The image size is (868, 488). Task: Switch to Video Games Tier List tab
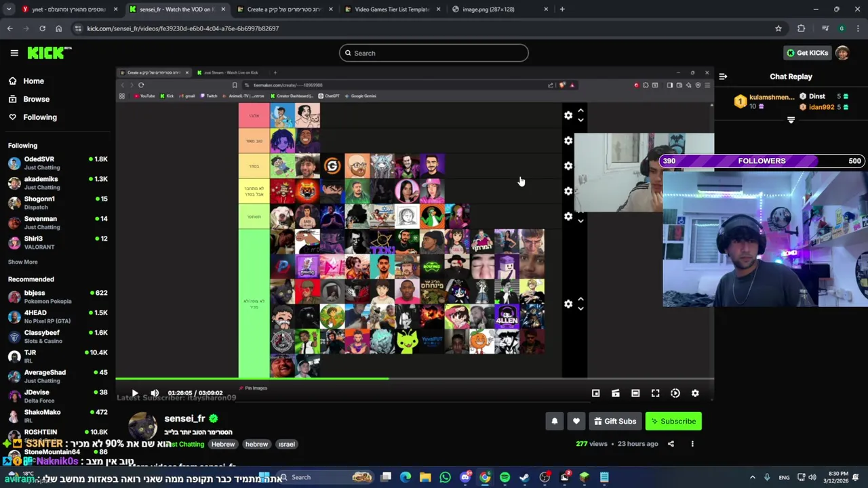point(393,9)
